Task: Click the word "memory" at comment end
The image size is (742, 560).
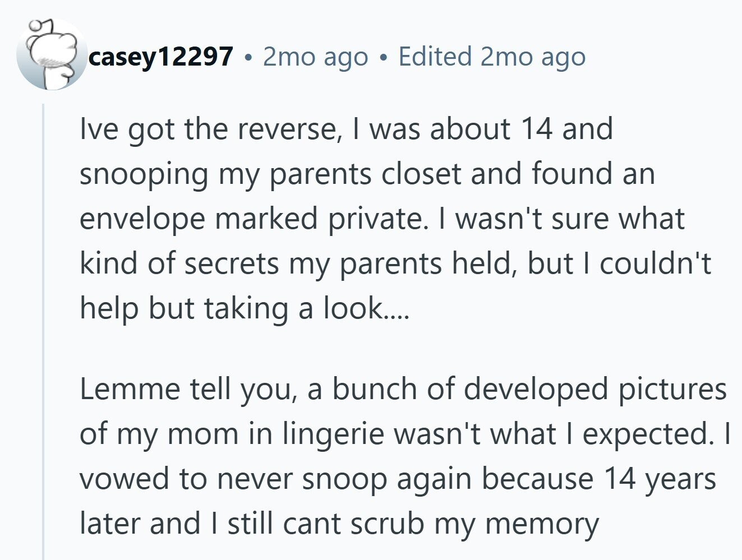Action: tap(542, 524)
